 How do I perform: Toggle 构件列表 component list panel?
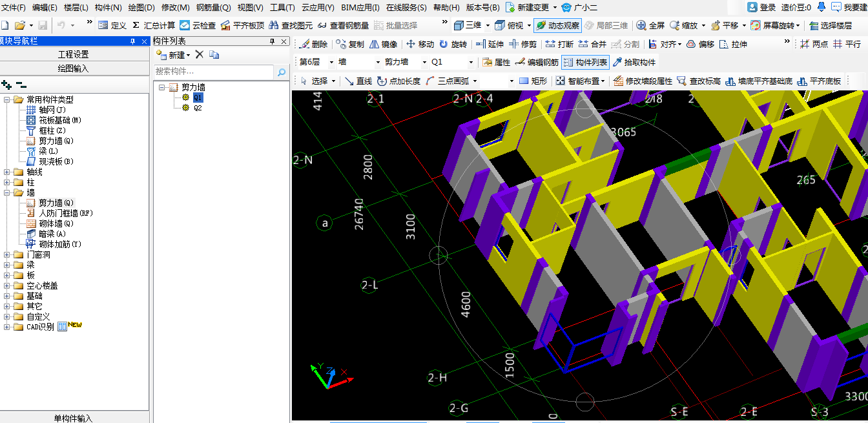point(585,63)
